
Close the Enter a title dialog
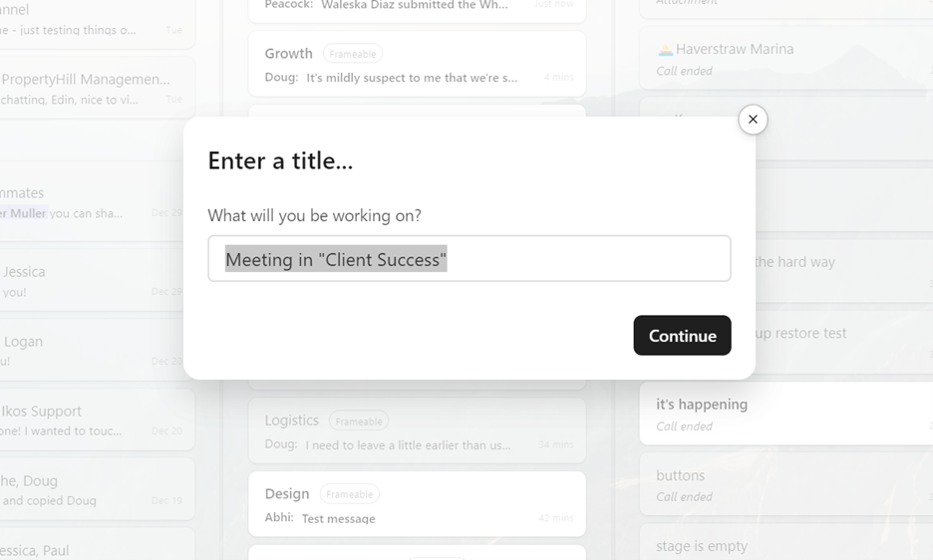[753, 120]
